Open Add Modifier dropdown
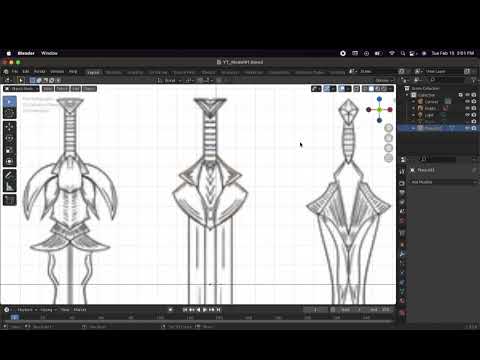This screenshot has width=480, height=360. (443, 182)
